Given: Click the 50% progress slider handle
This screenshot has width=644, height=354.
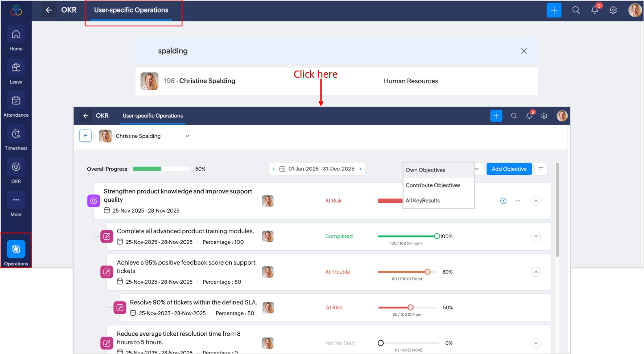Looking at the screenshot, I should coord(410,308).
